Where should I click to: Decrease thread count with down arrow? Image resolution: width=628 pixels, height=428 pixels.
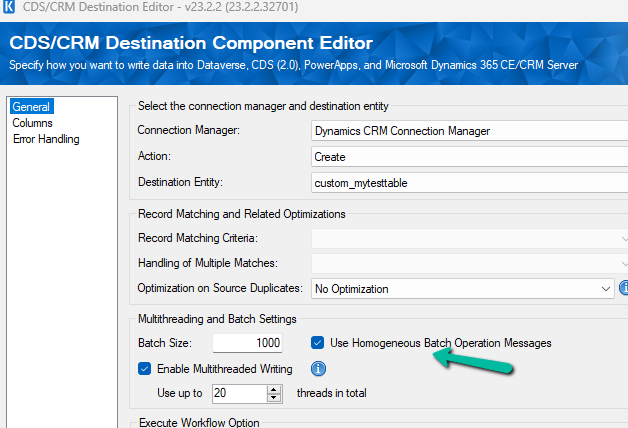point(274,398)
